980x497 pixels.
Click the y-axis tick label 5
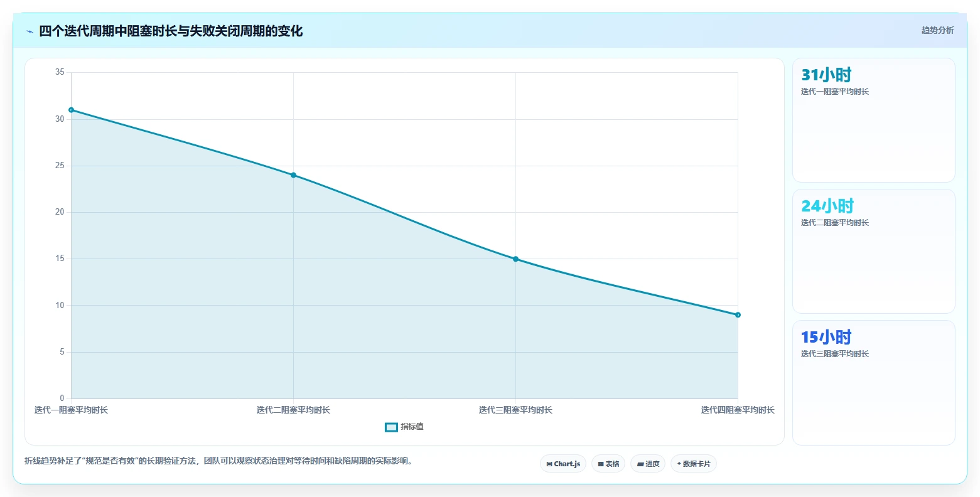[62, 352]
